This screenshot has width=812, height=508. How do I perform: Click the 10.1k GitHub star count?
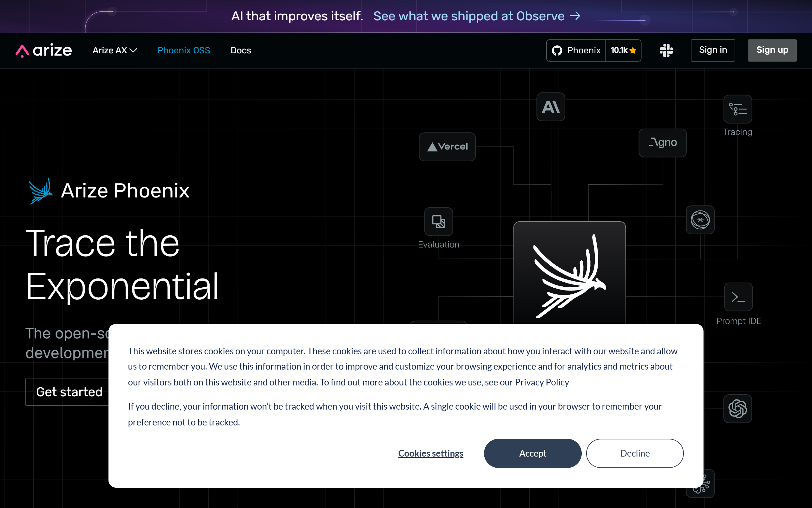coord(623,50)
